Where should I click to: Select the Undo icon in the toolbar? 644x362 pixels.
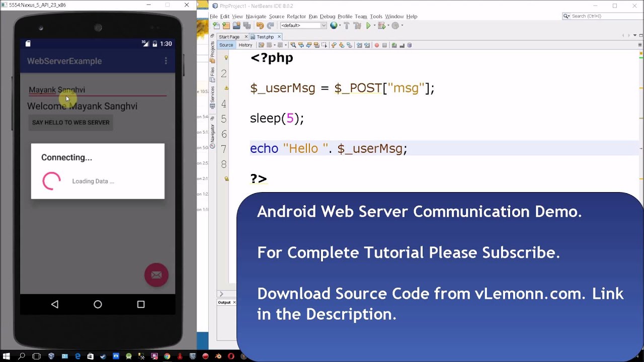pos(261,26)
